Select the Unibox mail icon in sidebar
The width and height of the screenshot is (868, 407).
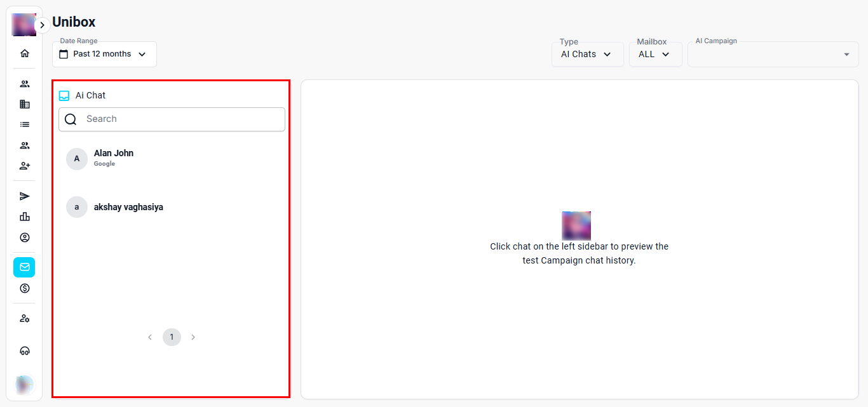point(25,267)
